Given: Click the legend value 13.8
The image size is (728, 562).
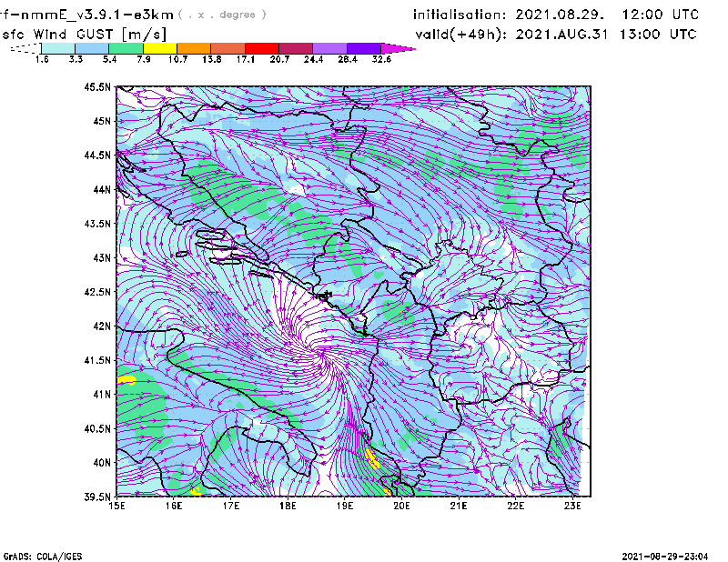Looking at the screenshot, I should pos(212,59).
